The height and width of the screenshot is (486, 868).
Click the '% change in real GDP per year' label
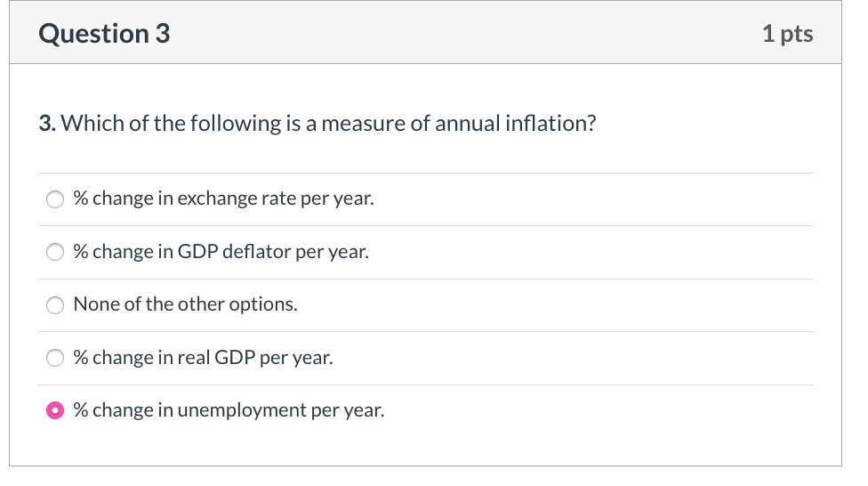point(203,358)
